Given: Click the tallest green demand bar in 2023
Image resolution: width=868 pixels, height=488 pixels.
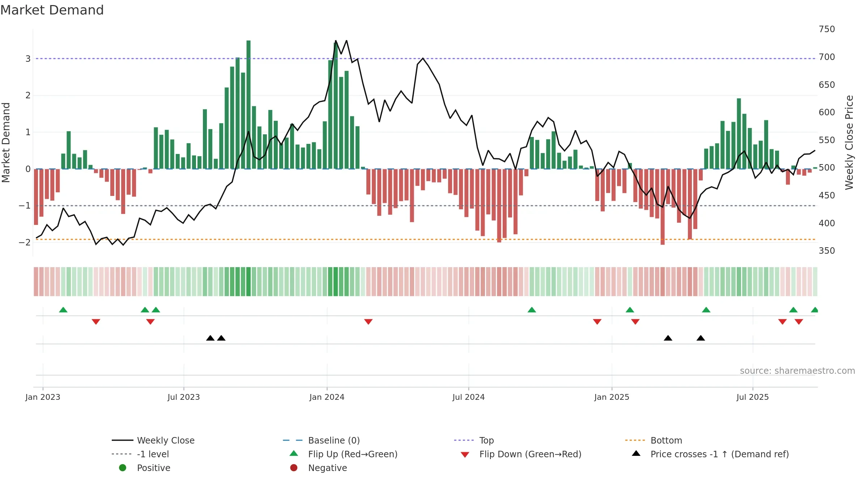Looking at the screenshot, I should coord(248,105).
